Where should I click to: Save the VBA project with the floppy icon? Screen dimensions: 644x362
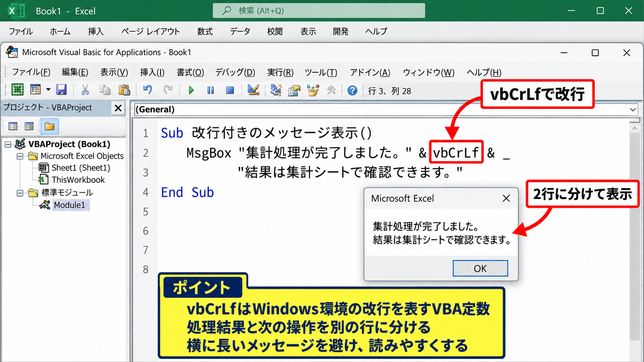click(62, 90)
